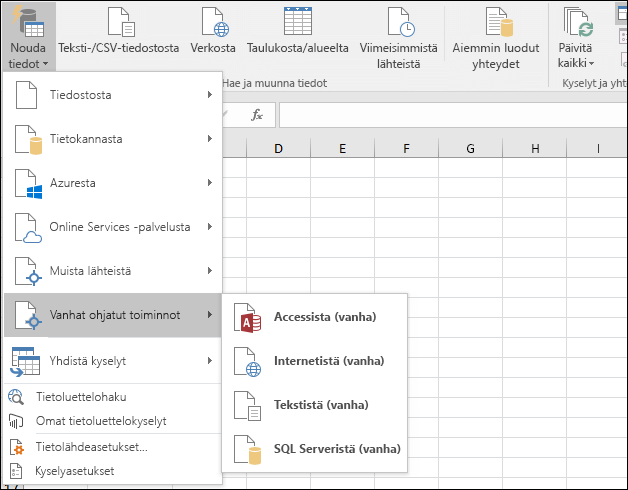Image resolution: width=628 pixels, height=490 pixels.
Task: Click the Verkosta globe document icon
Action: (215, 22)
